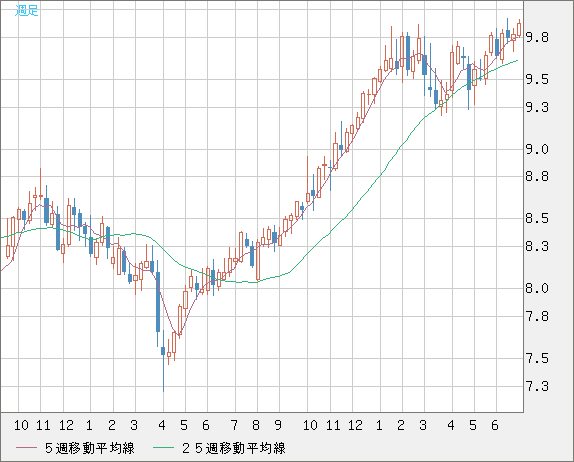Click the 週足 weekly chart label
This screenshot has width=574, height=462.
pyautogui.click(x=27, y=11)
